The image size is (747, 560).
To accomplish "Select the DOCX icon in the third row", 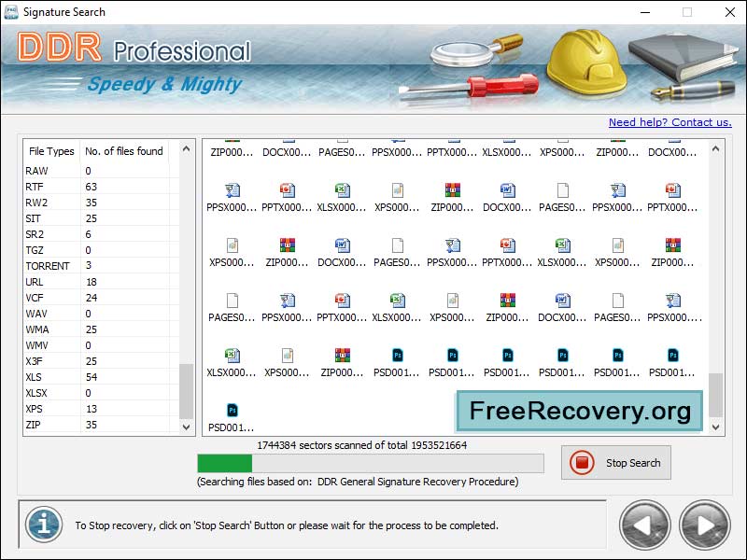I will [342, 245].
